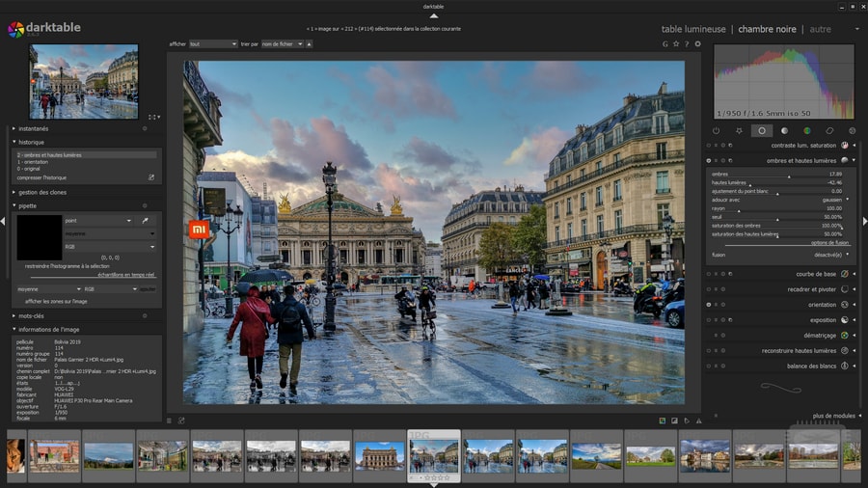Open the trier par 'nom de fichier' dropdown

pos(283,43)
